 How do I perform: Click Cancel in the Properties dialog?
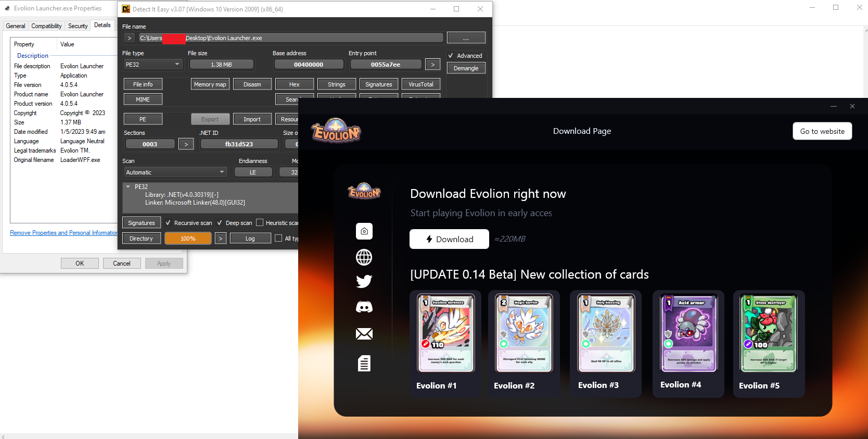pyautogui.click(x=122, y=264)
